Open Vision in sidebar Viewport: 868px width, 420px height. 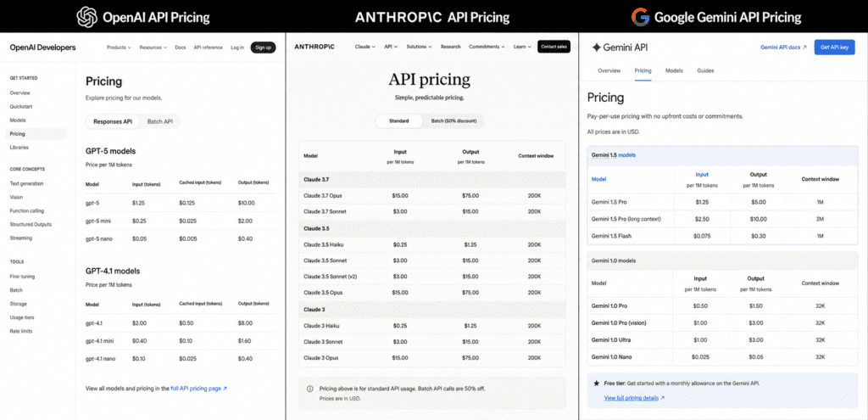[x=17, y=197]
